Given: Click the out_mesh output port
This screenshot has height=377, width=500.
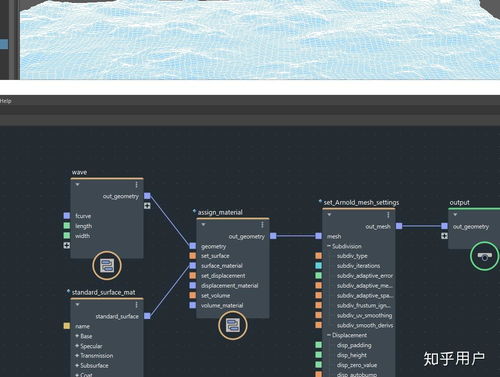Looking at the screenshot, I should 399,226.
